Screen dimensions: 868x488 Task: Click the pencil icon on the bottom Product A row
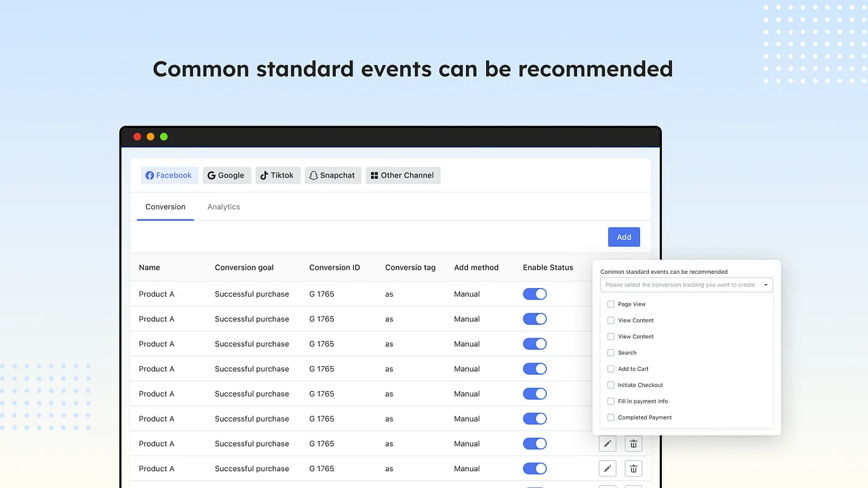(x=607, y=468)
